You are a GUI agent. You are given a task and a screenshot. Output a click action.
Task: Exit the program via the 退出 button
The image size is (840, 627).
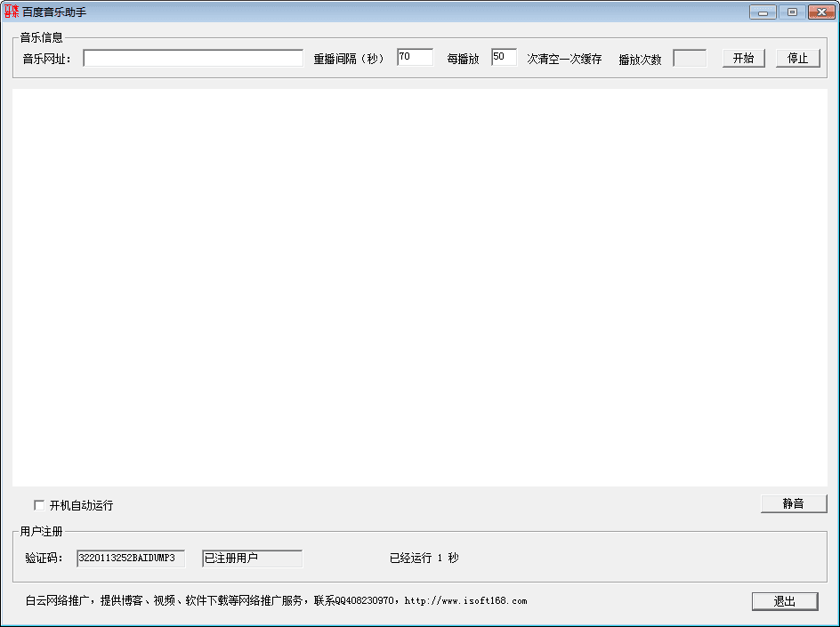(785, 600)
